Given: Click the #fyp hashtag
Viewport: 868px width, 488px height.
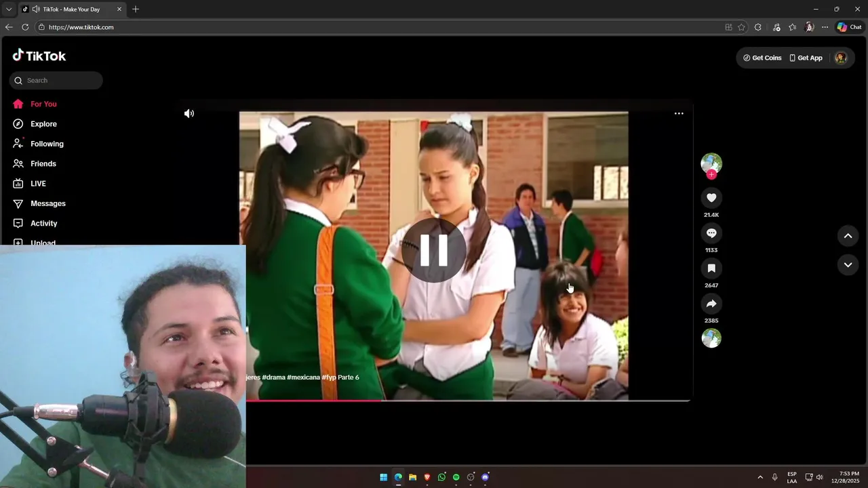Looking at the screenshot, I should 329,378.
